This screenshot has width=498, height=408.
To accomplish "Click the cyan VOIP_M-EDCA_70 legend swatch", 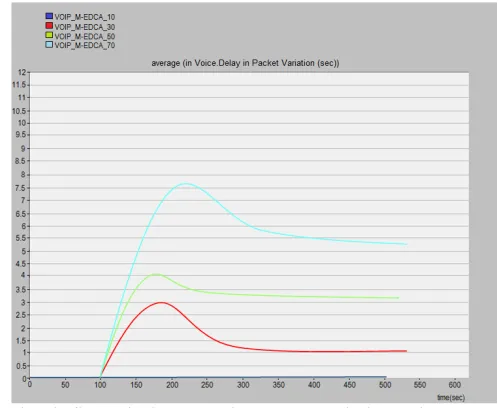I will pos(49,44).
